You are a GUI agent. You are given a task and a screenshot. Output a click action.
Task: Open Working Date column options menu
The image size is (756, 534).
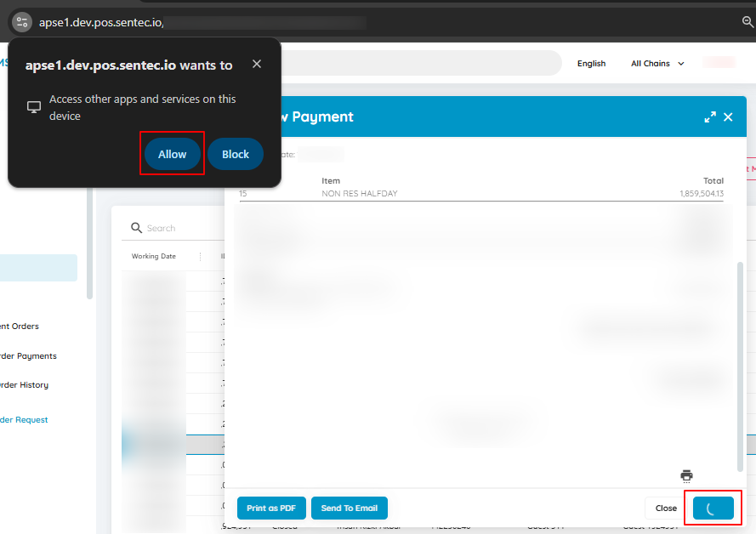pos(200,257)
